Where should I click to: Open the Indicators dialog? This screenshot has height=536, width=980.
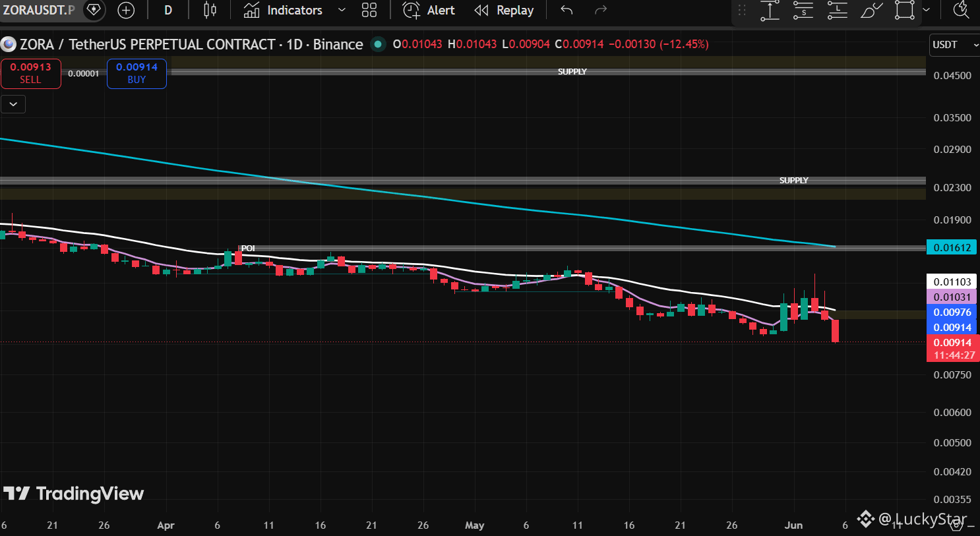coord(283,10)
